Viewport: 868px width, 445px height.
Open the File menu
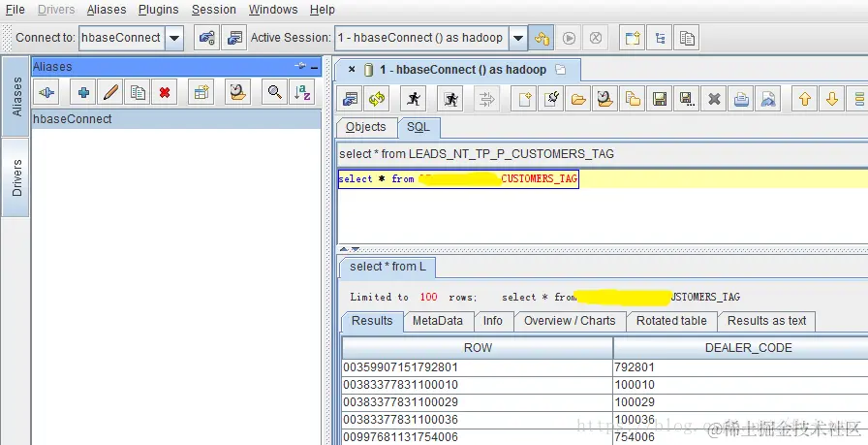tap(15, 10)
